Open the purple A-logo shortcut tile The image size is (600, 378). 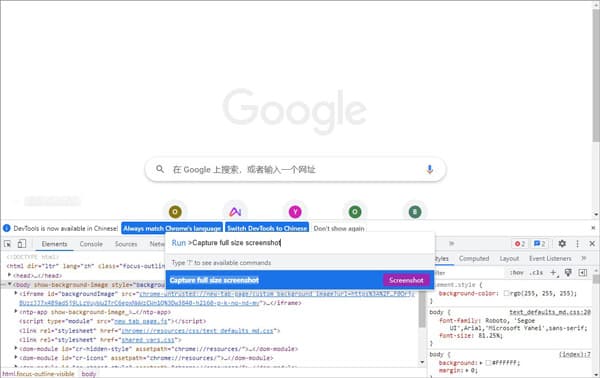point(235,212)
